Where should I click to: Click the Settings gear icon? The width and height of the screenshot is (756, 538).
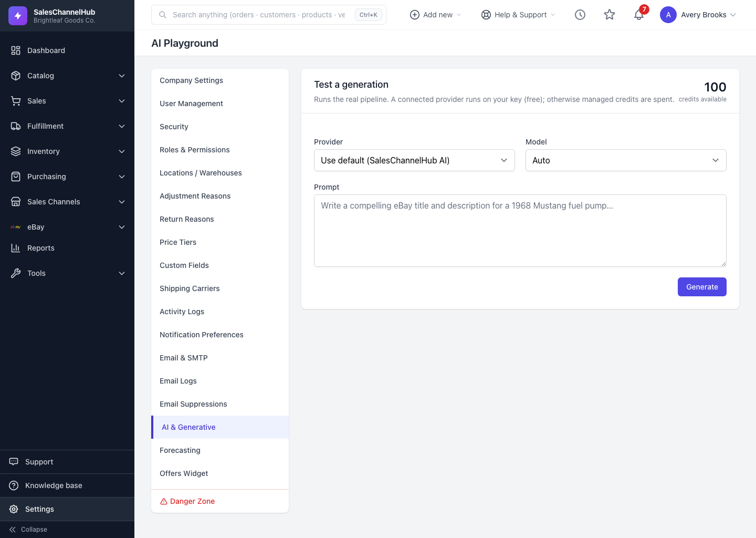click(14, 509)
